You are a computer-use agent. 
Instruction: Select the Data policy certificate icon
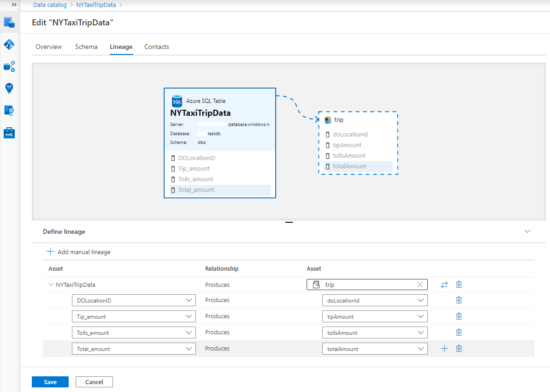(x=9, y=111)
